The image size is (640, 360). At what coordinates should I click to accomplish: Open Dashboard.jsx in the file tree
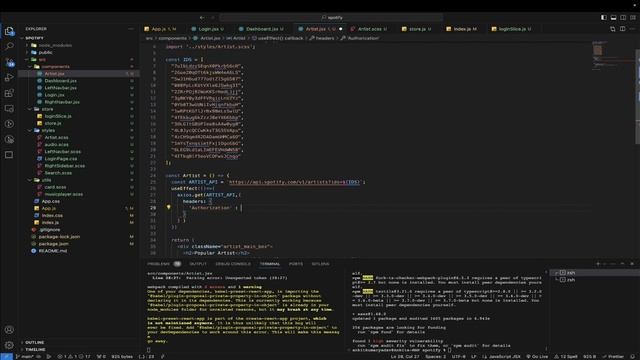[60, 81]
